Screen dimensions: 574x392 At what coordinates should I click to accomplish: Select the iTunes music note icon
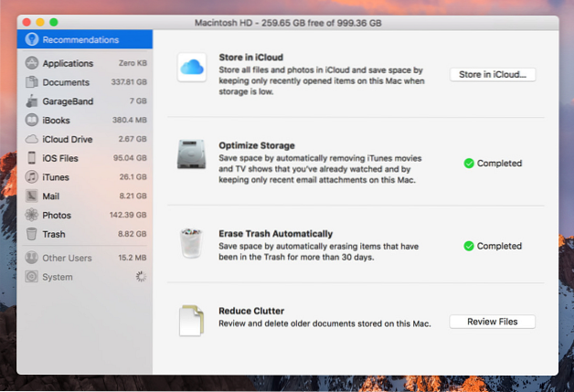32,177
